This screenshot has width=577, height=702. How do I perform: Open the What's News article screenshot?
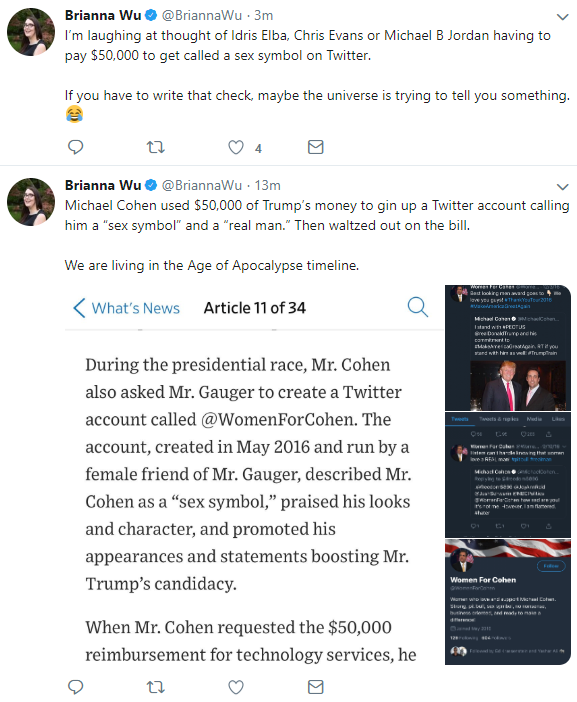(x=254, y=475)
